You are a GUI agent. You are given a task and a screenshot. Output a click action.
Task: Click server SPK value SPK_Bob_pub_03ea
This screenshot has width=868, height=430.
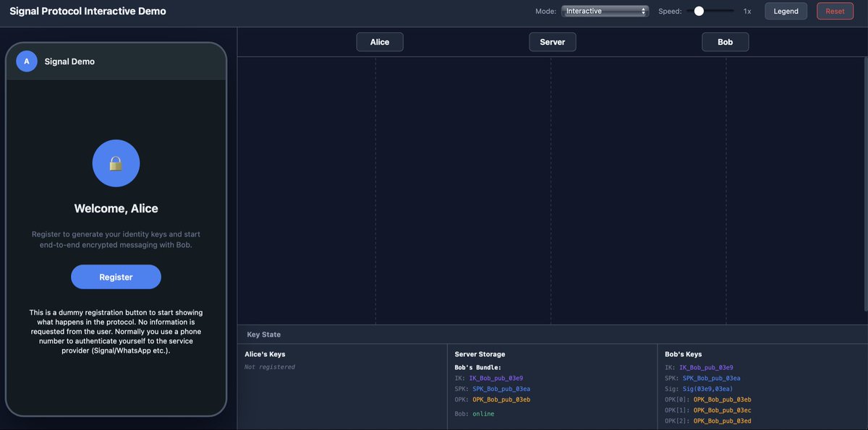(501, 389)
